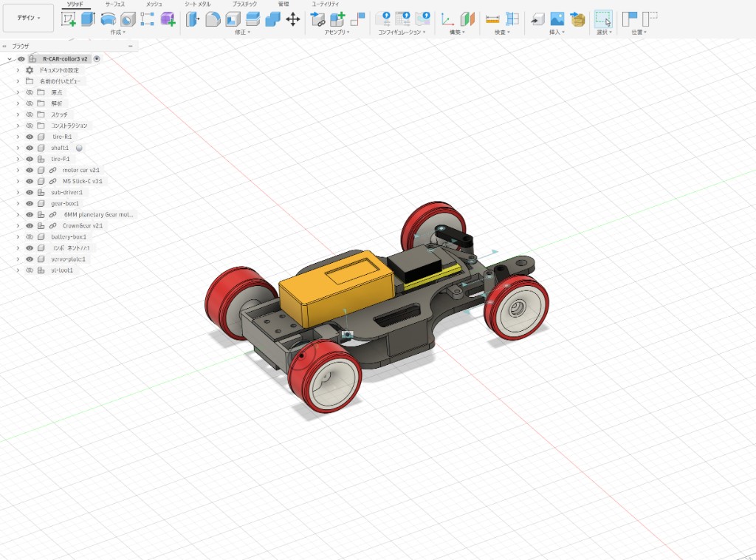This screenshot has width=756, height=560.
Task: Show the battery-box:1 component
Action: coord(30,237)
